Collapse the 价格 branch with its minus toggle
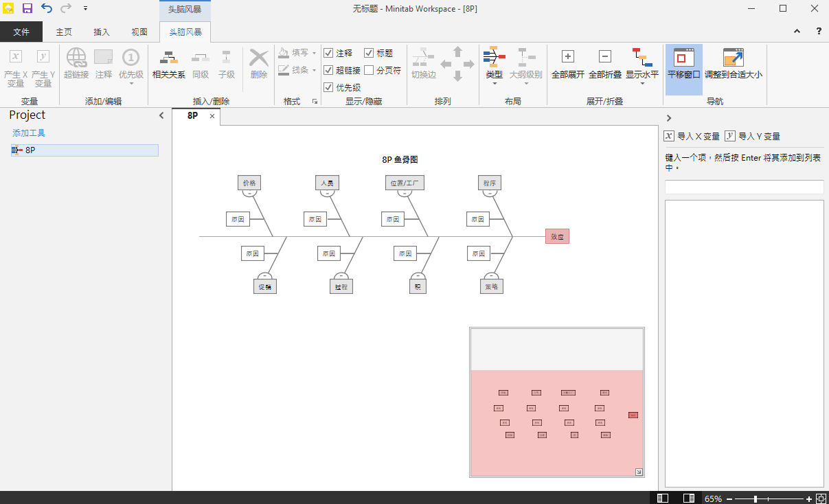The width and height of the screenshot is (829, 504). (x=249, y=194)
